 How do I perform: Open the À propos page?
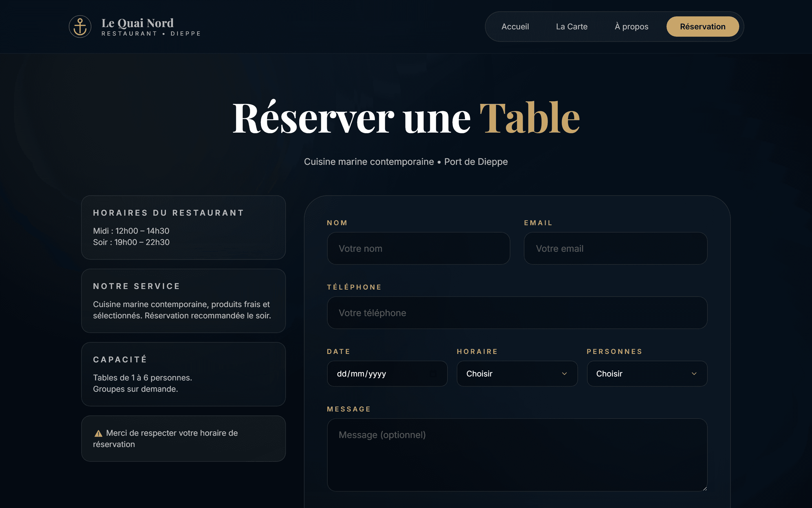click(x=632, y=27)
